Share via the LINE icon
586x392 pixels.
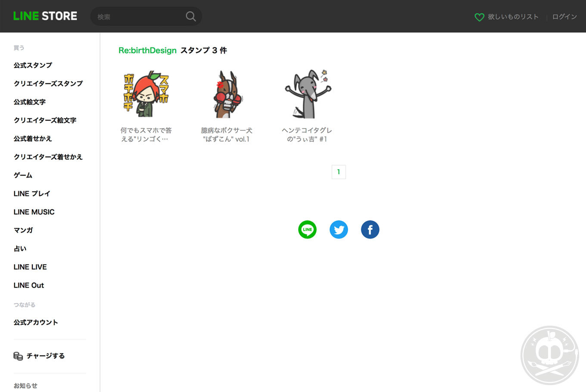tap(307, 230)
